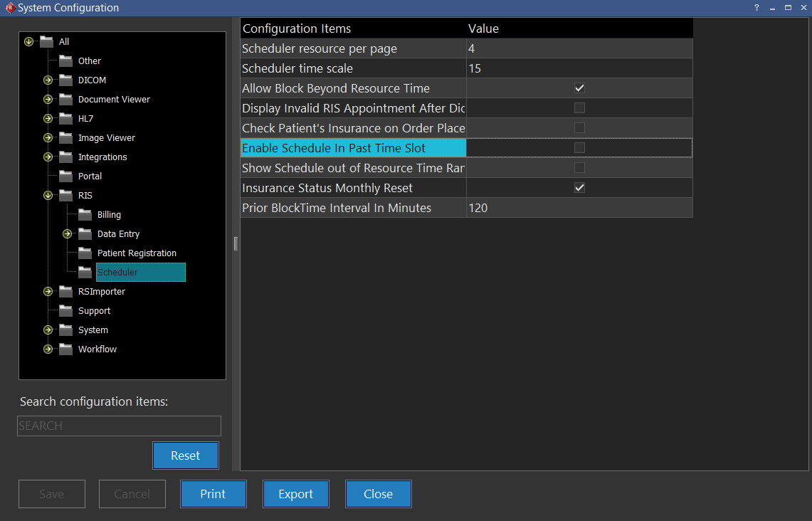812x521 pixels.
Task: Click the Billing folder icon
Action: pyautogui.click(x=85, y=214)
